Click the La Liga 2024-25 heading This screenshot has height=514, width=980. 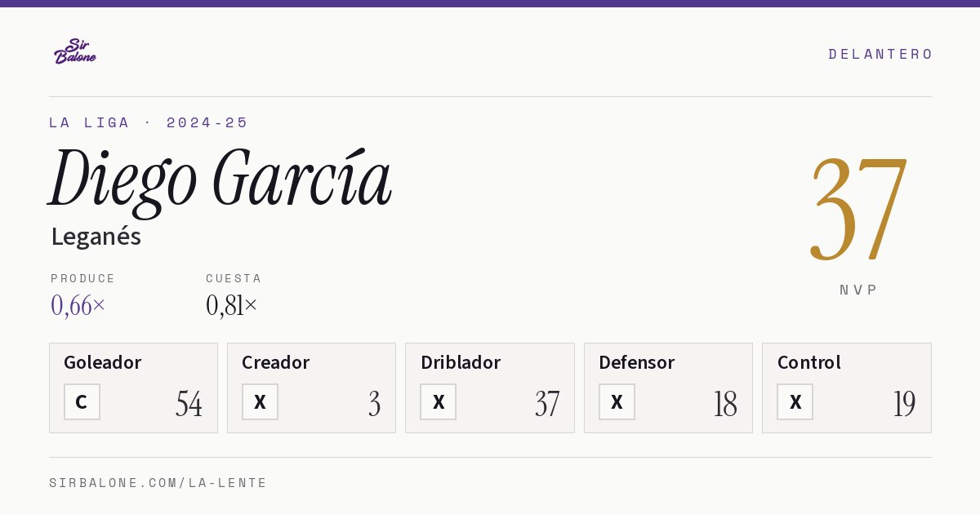(x=149, y=122)
